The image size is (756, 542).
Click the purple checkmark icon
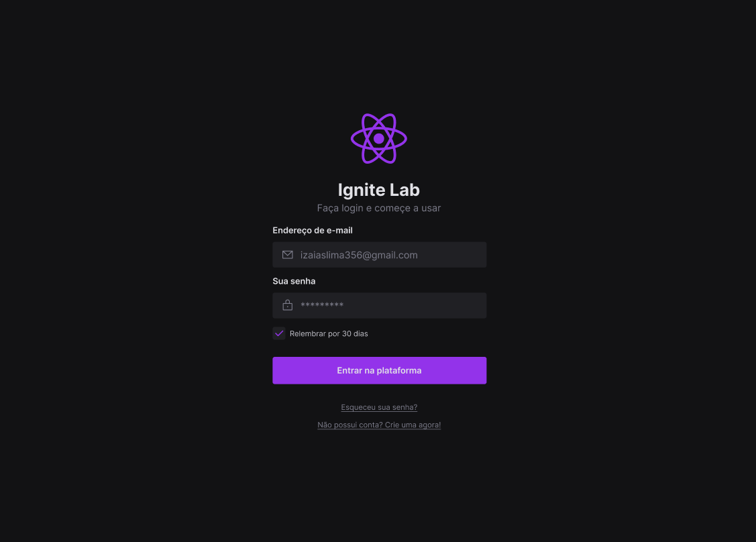coord(279,333)
